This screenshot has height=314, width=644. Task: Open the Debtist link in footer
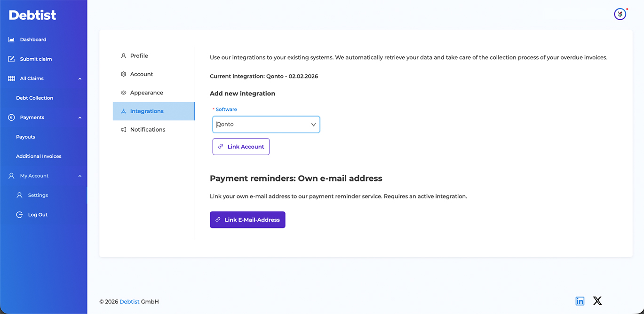129,302
